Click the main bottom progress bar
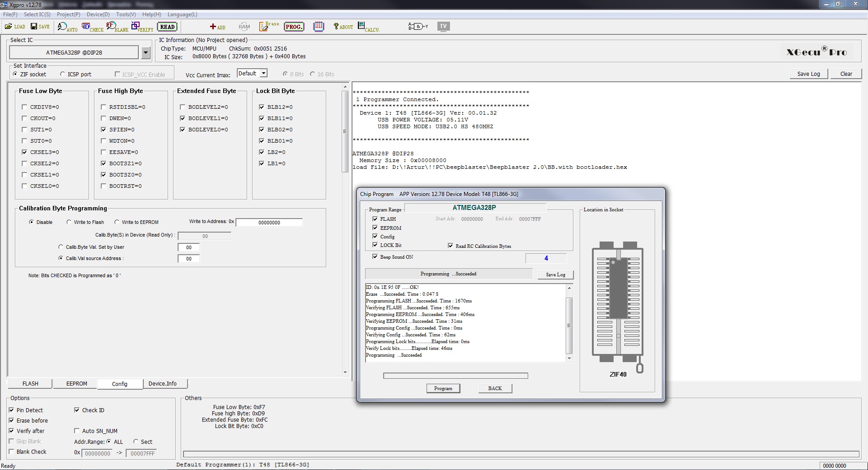Image resolution: width=868 pixels, height=470 pixels. [x=521, y=454]
